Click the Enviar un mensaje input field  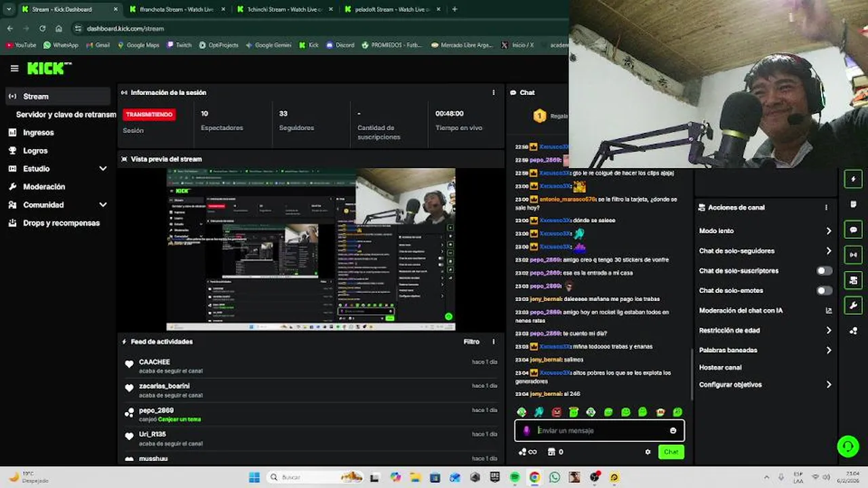coord(599,430)
